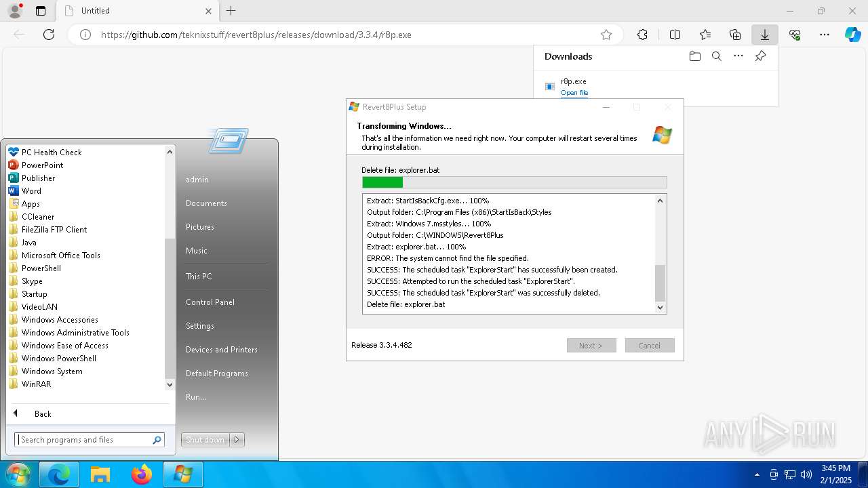Open the Collections icon
The height and width of the screenshot is (488, 868).
coord(735,35)
